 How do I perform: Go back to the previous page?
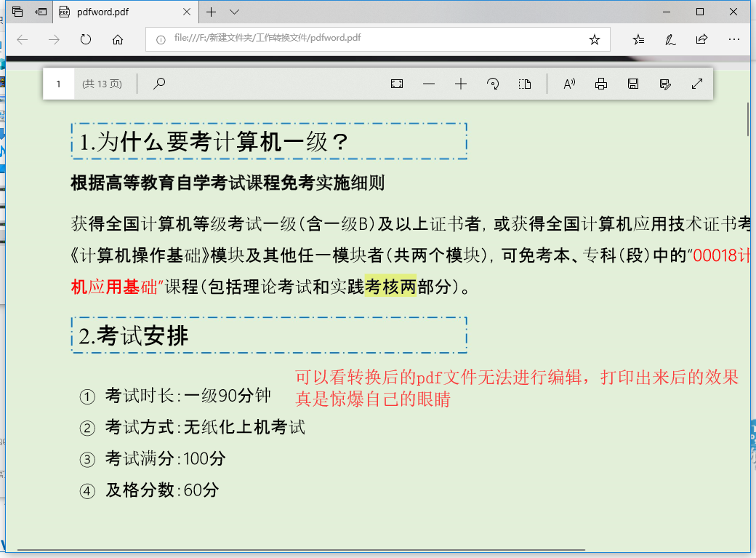23,39
